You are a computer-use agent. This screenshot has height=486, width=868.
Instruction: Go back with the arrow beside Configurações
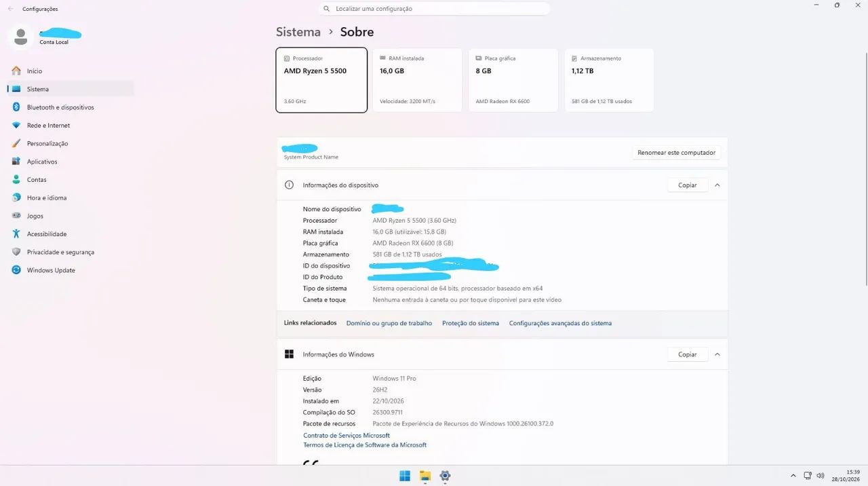[10, 9]
